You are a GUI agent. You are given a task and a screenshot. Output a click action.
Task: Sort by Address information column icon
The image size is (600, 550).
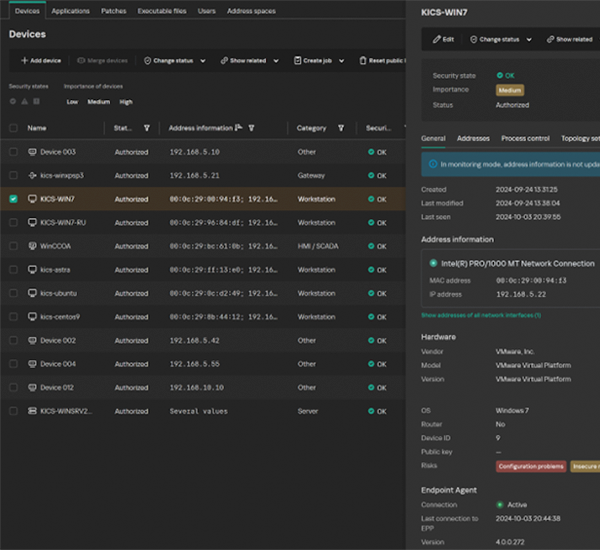click(x=238, y=127)
